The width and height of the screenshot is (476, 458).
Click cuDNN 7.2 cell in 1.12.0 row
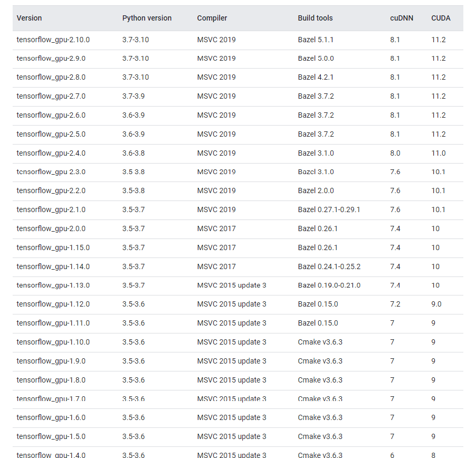point(395,304)
